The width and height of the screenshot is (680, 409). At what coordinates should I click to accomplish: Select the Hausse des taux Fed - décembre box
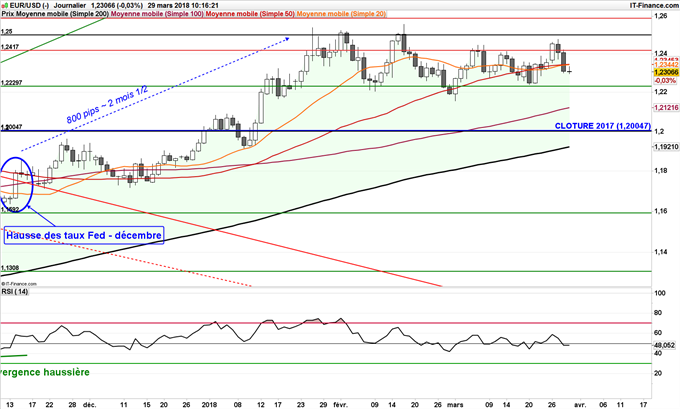tap(84, 236)
